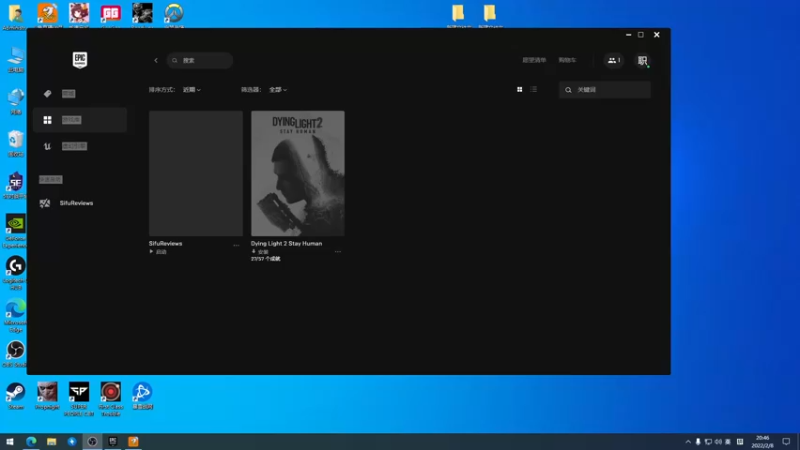Switch library to grid view
This screenshot has height=450, width=800.
point(519,89)
